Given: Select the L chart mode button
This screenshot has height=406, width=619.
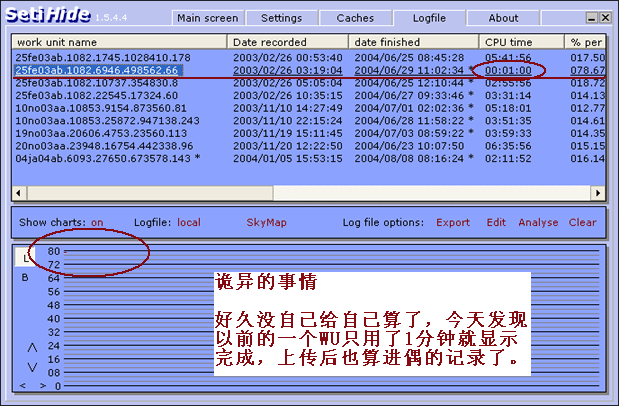Looking at the screenshot, I should (25, 258).
